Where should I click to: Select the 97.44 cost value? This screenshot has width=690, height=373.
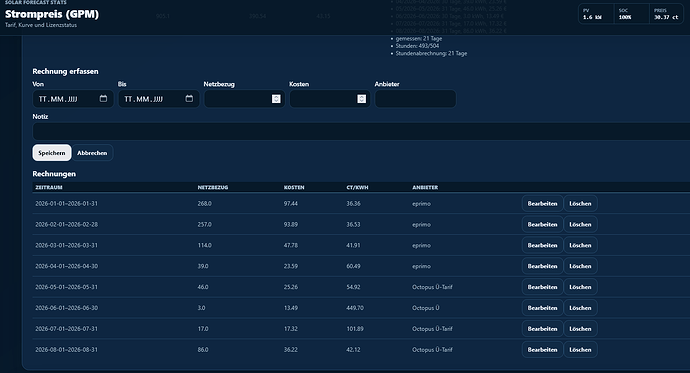point(290,204)
